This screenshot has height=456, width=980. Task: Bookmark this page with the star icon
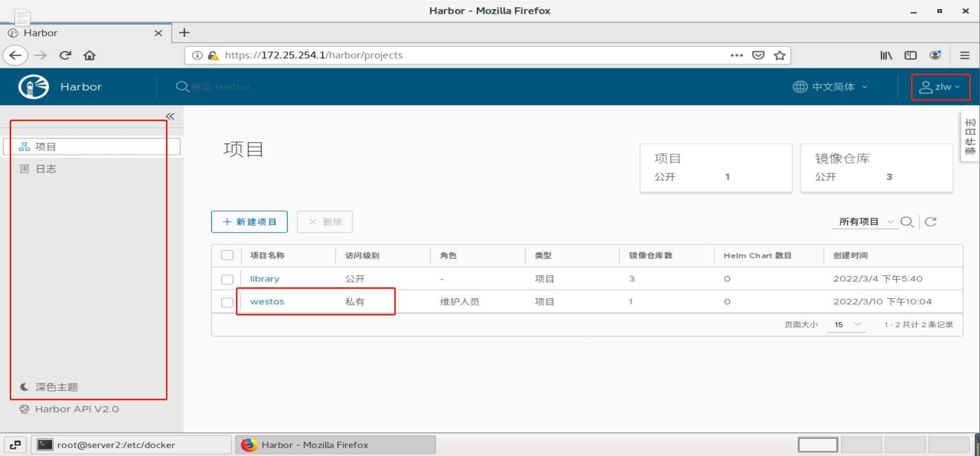tap(779, 55)
